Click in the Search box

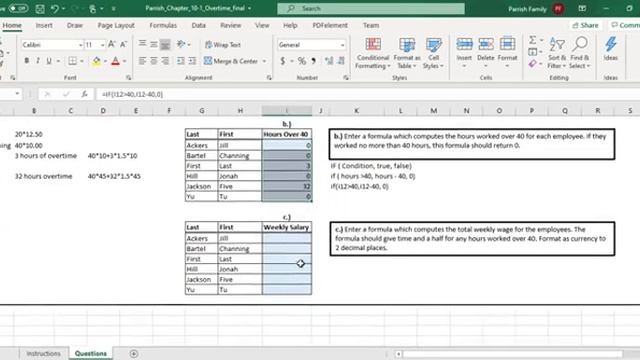coord(371,9)
